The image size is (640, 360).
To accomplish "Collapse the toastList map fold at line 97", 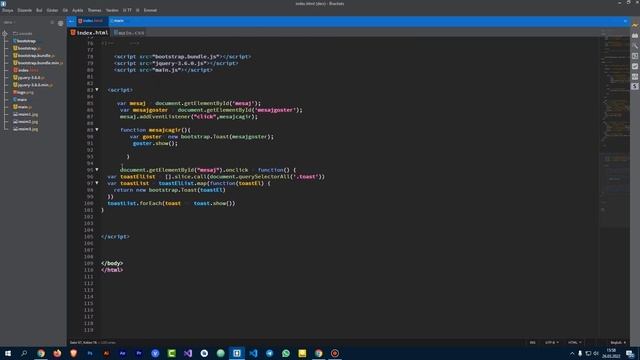I will tap(97, 183).
